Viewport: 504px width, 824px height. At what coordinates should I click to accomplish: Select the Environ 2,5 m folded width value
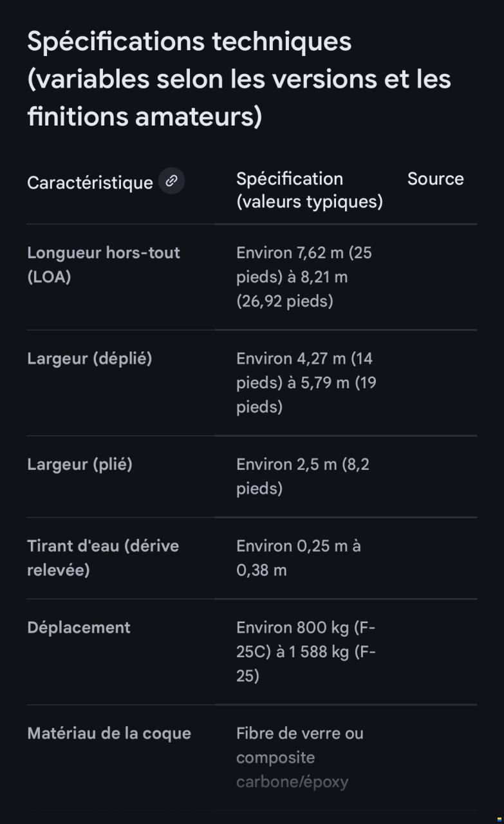303,476
